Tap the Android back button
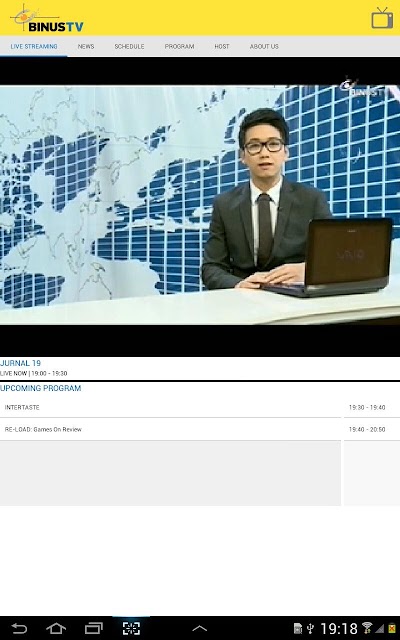The image size is (400, 640). click(19, 628)
